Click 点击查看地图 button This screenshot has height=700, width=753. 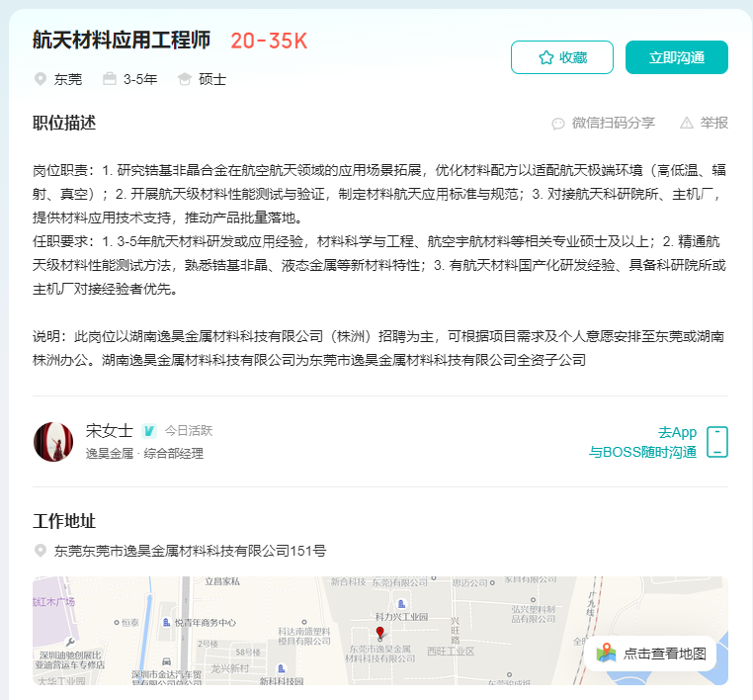[x=650, y=654]
